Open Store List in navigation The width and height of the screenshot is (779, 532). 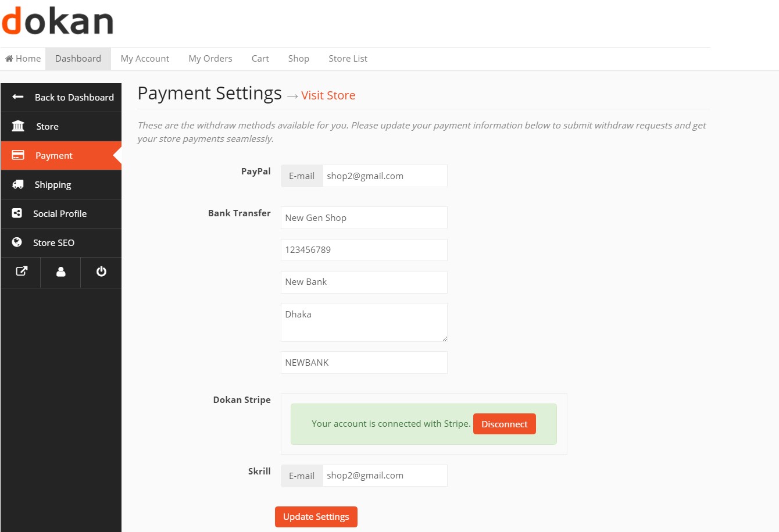pos(348,59)
